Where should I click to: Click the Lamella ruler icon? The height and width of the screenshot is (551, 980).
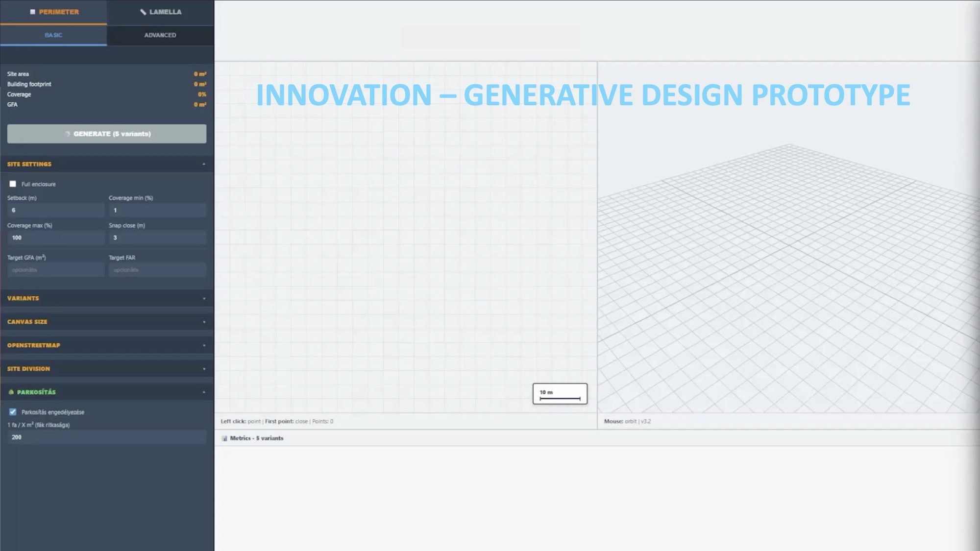click(x=143, y=12)
